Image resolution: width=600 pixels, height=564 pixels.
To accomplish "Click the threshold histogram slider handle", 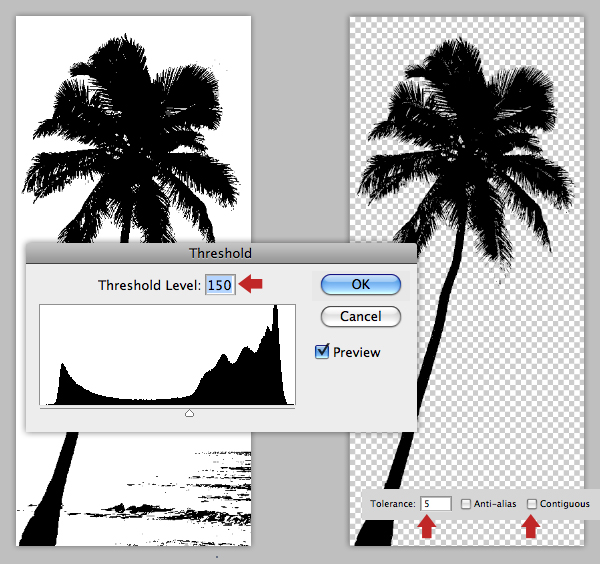I will pyautogui.click(x=189, y=413).
